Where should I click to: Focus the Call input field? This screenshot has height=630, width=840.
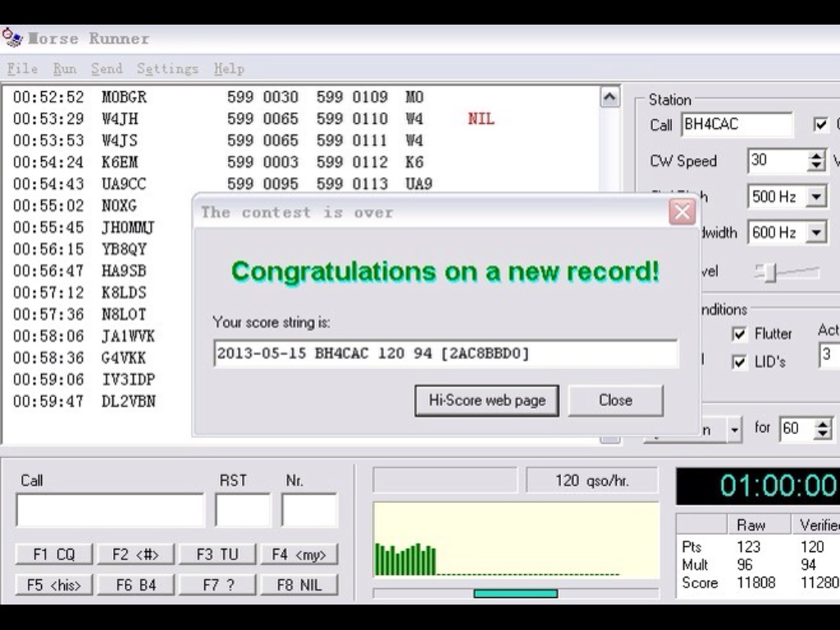coord(110,510)
